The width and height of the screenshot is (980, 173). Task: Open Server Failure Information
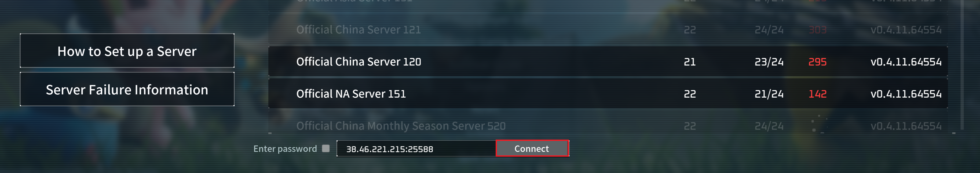tap(127, 89)
